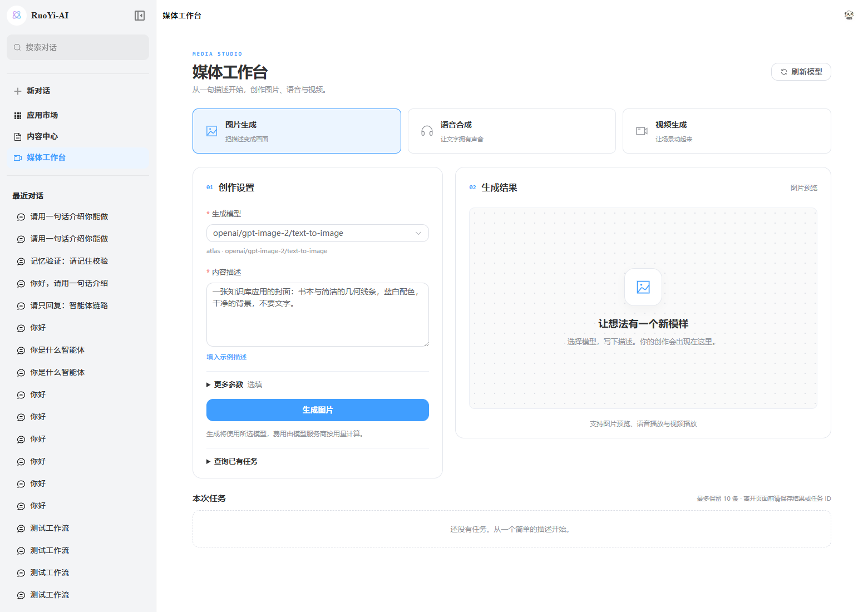868x612 pixels.
Task: Switch to the 语音合成 tab
Action: pyautogui.click(x=512, y=131)
